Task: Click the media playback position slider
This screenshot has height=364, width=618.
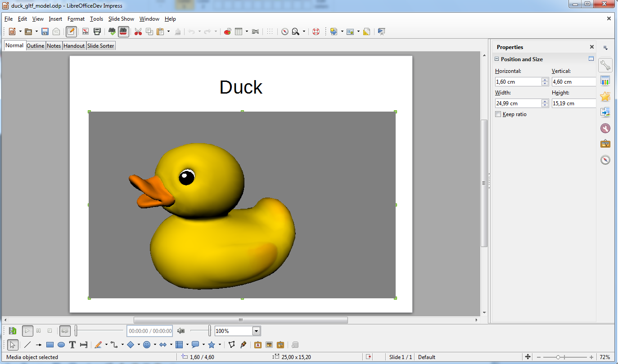Action: [99, 331]
